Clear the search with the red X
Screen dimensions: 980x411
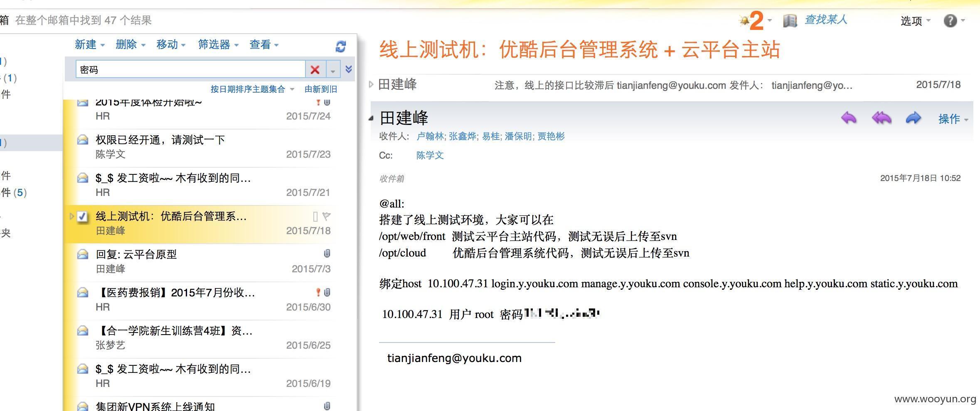tap(315, 70)
